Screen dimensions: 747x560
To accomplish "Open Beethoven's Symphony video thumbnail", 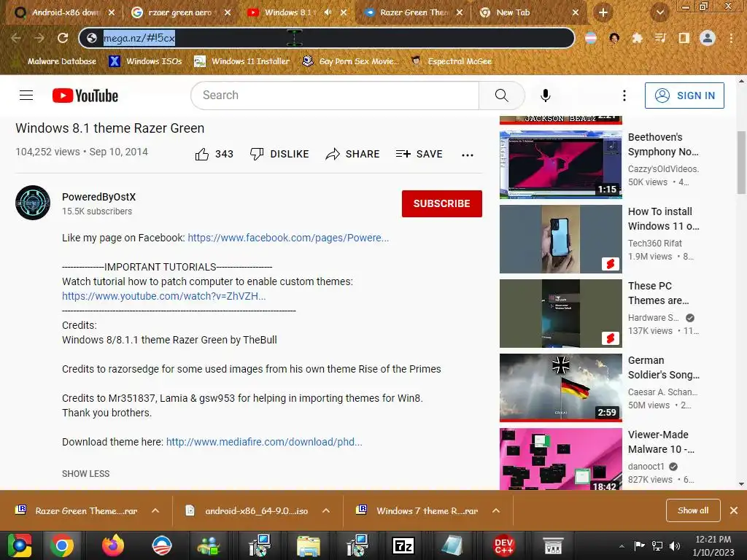I will click(561, 164).
